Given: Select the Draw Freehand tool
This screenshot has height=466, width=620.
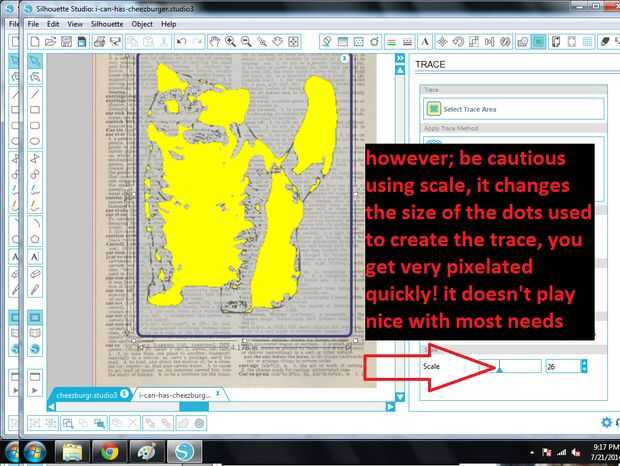Looking at the screenshot, I should (35, 190).
